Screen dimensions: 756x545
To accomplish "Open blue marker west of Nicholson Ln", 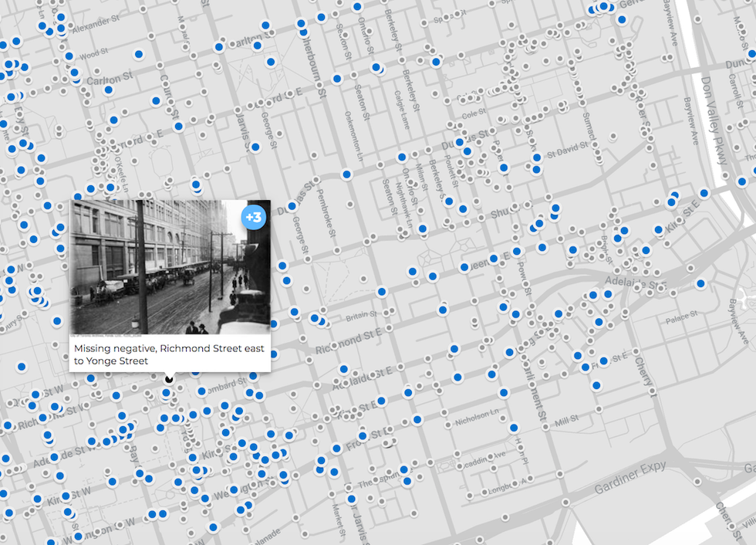I will click(x=417, y=420).
